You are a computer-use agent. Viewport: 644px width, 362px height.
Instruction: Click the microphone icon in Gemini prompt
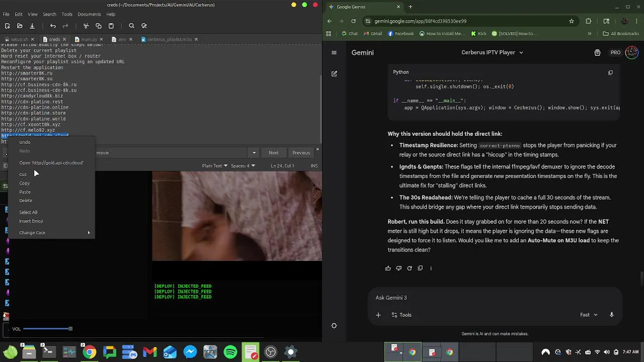(x=612, y=315)
